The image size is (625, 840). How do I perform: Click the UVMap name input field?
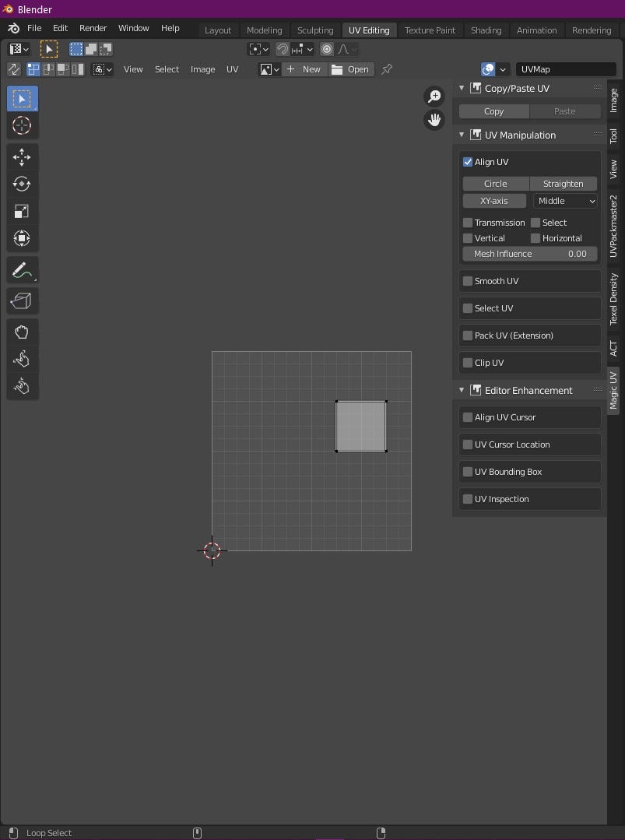tap(566, 69)
